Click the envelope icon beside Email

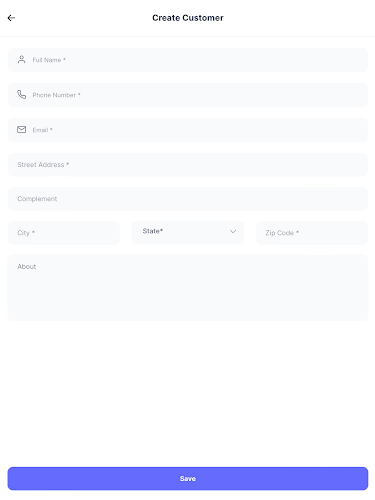point(22,130)
